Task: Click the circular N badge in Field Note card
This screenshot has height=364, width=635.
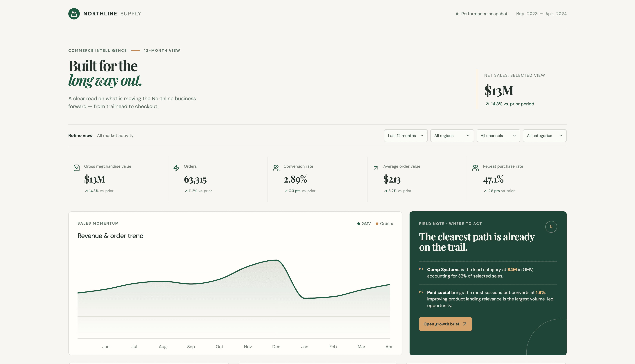Action: [x=551, y=227]
